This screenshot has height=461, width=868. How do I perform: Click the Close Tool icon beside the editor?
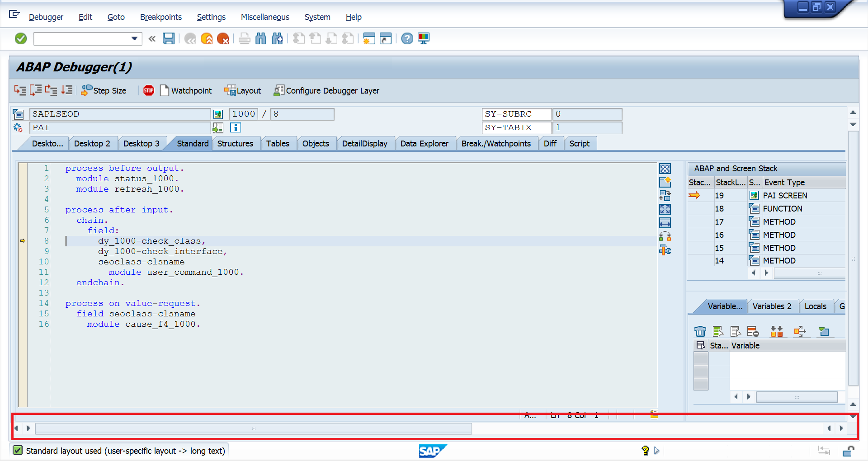(665, 169)
